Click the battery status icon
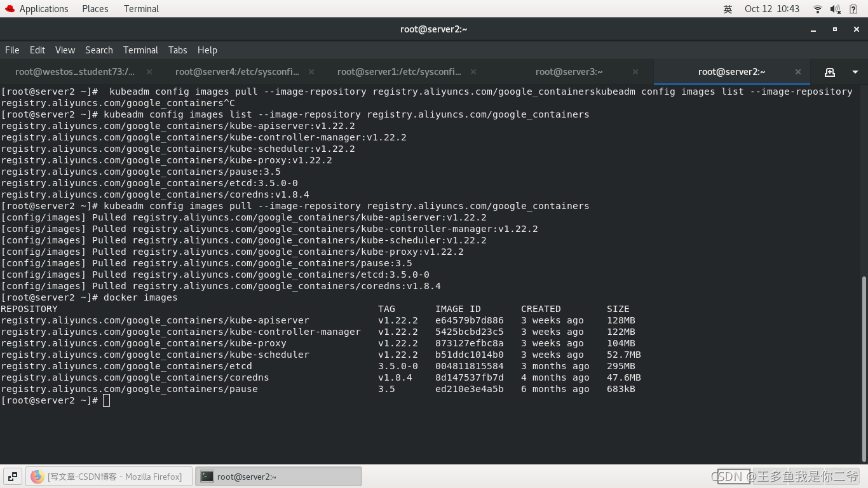868x488 pixels. [x=853, y=9]
